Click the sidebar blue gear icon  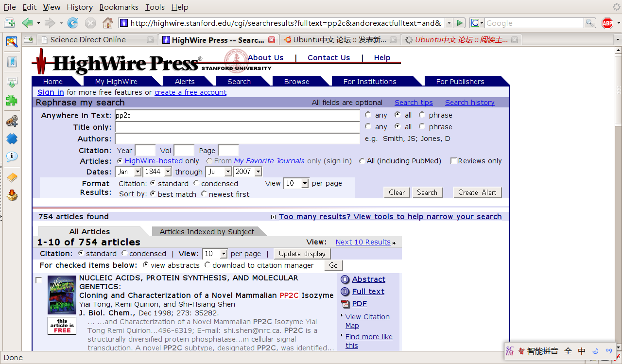click(x=12, y=139)
